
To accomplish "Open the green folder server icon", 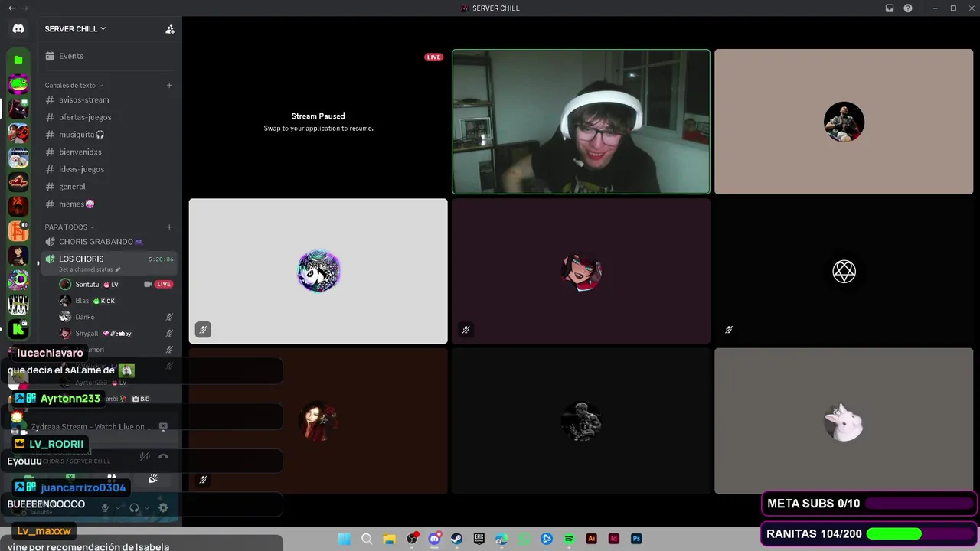I will click(18, 60).
